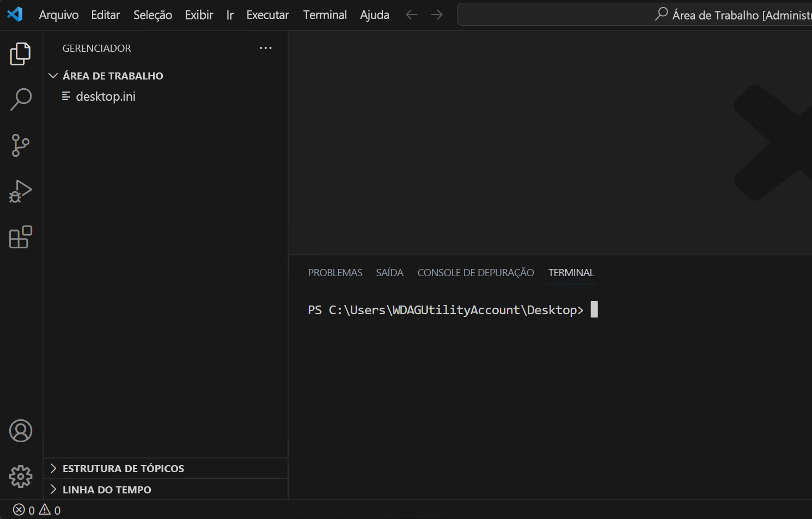812x519 pixels.
Task: Open the Manage gear icon
Action: click(x=21, y=477)
